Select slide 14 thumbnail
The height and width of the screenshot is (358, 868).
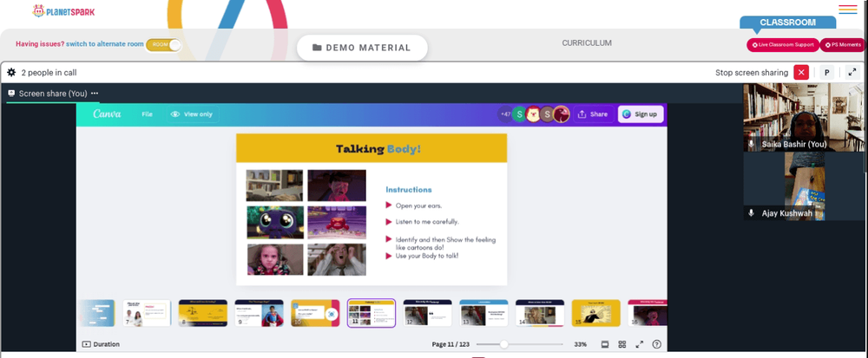tap(540, 313)
